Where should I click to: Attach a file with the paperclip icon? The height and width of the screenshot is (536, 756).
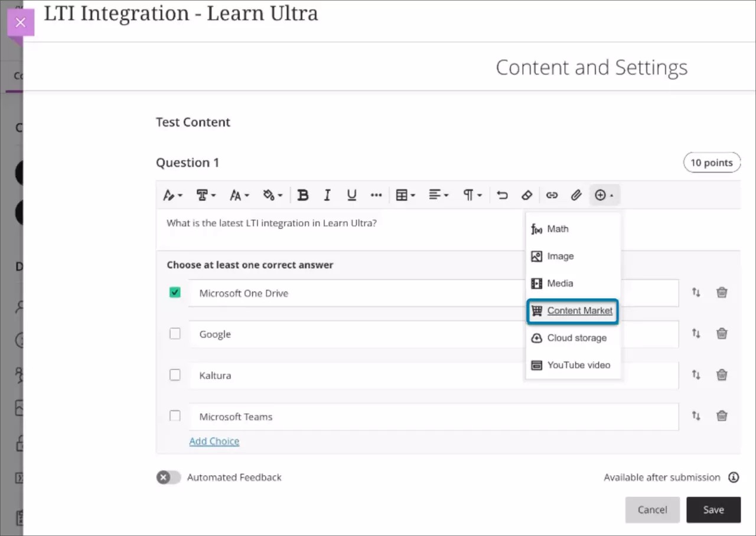(576, 194)
